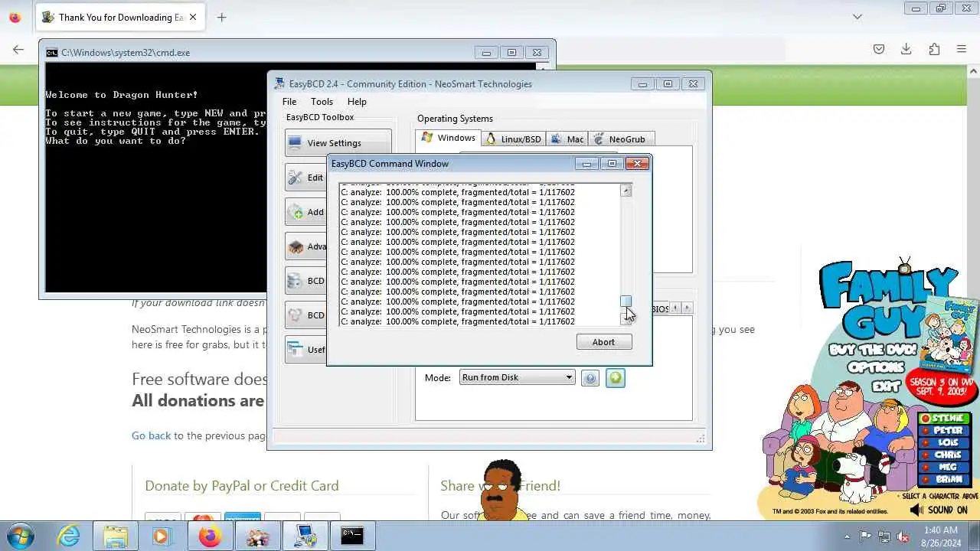Viewport: 980px width, 551px height.
Task: Select STEWIE in the Family Guy character list
Action: (946, 419)
